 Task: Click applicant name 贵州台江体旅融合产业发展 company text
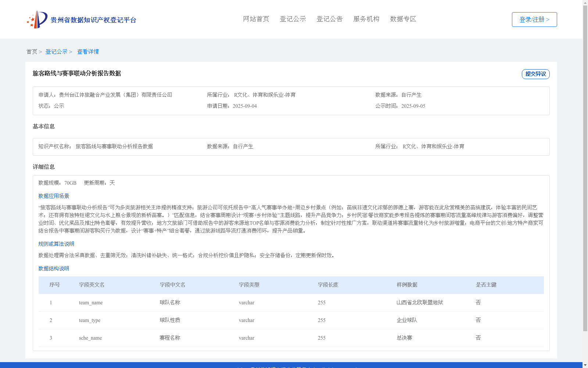115,95
